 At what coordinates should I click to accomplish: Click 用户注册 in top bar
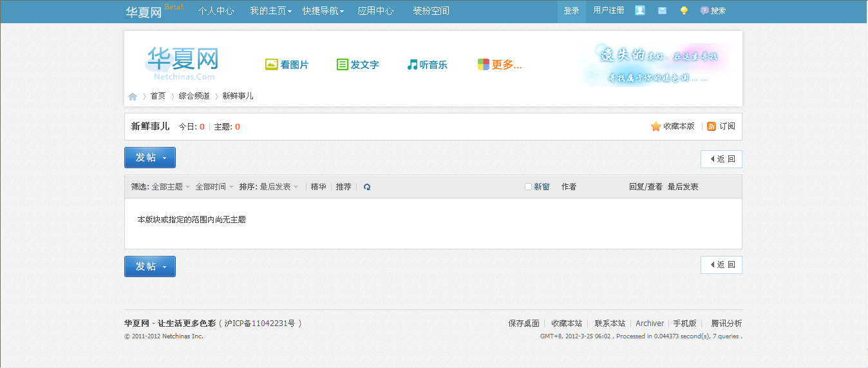click(x=609, y=10)
